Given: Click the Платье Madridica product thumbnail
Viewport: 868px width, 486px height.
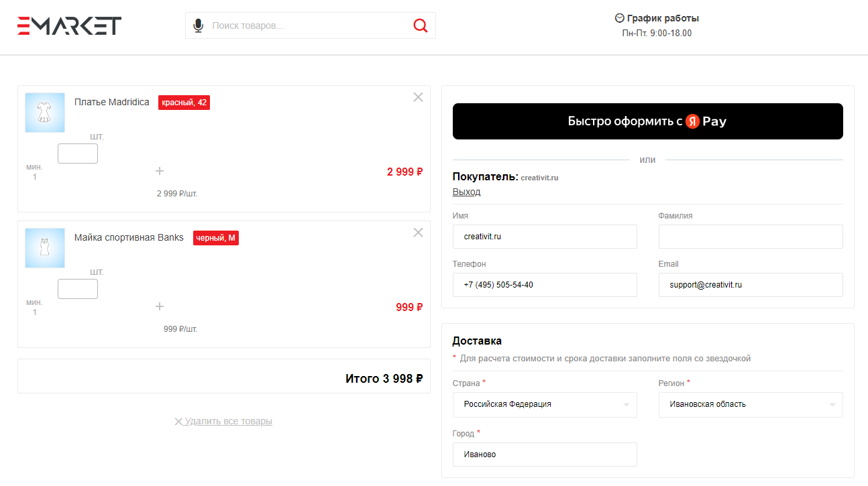Looking at the screenshot, I should [x=45, y=113].
